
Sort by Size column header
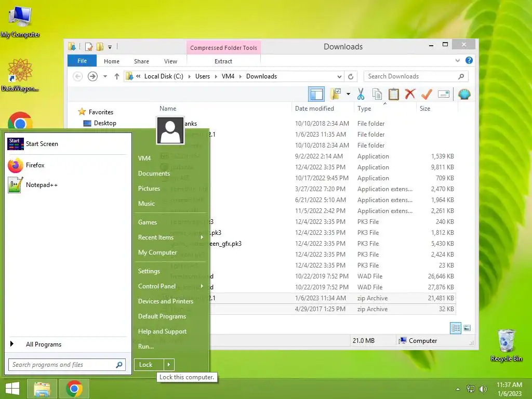pyautogui.click(x=425, y=109)
